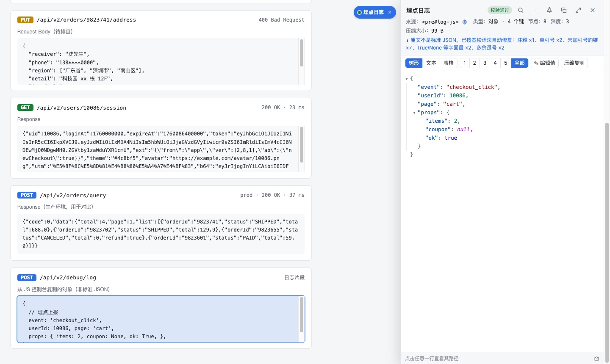Select the "page" row in the tree
The height and width of the screenshot is (364, 610).
point(502,104)
